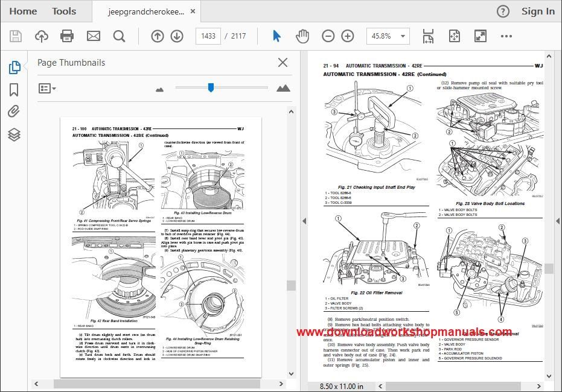Switch to the Tools tab
The width and height of the screenshot is (562, 392).
64,11
